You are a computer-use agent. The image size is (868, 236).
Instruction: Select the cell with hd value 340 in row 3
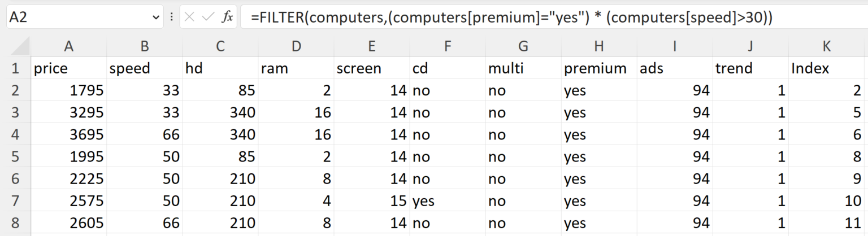tap(220, 112)
